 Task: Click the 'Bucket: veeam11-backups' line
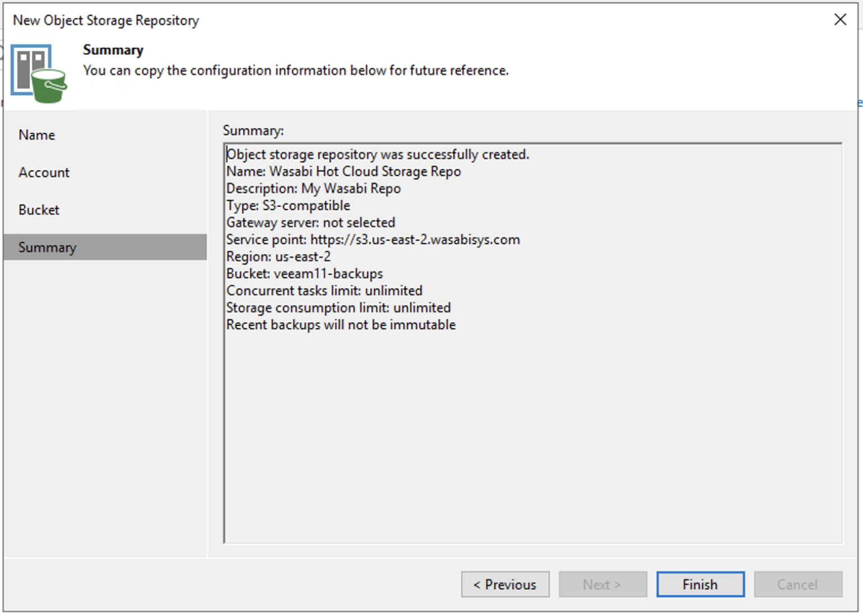tap(304, 273)
